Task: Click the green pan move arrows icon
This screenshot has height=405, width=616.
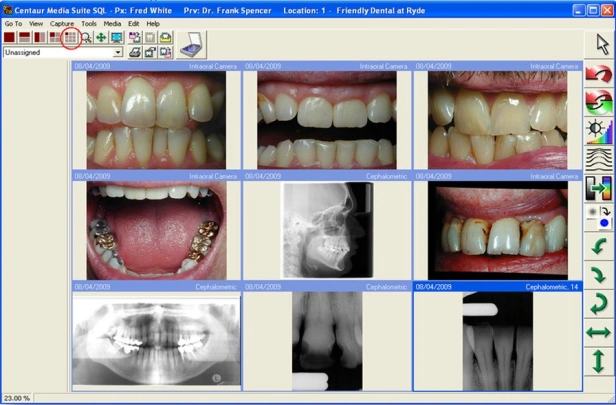Action: click(x=101, y=37)
